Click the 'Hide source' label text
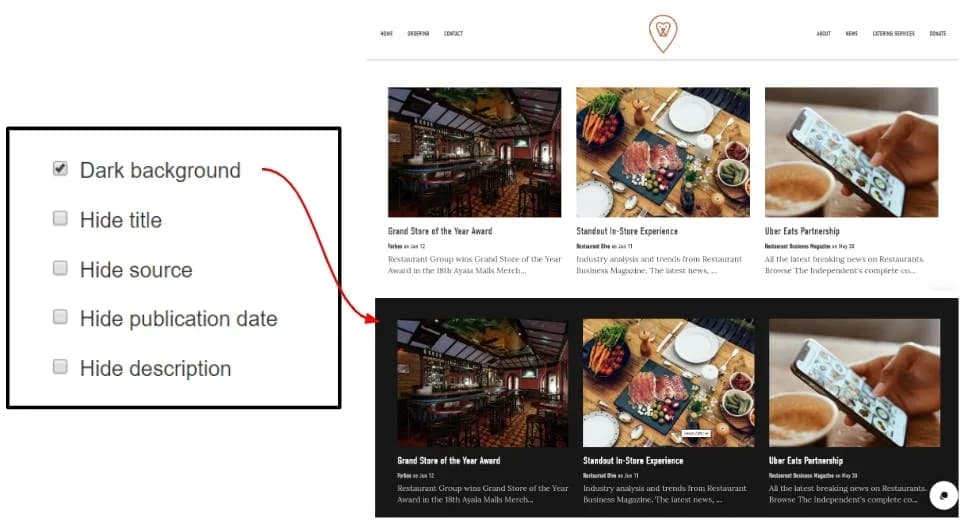 point(136,270)
